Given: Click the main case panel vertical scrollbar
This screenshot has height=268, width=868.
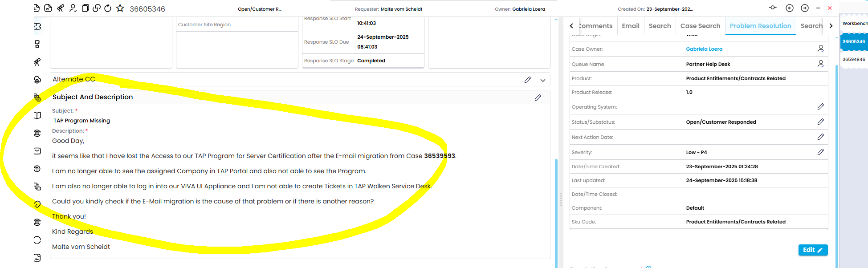Looking at the screenshot, I should (x=556, y=213).
